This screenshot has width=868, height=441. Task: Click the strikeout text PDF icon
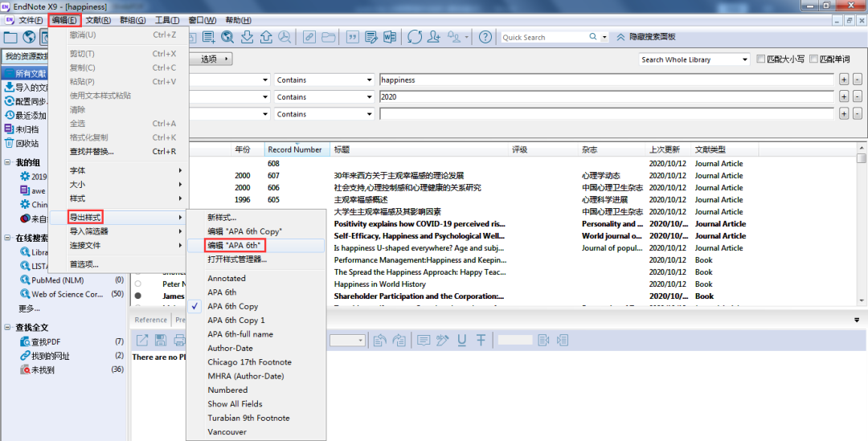tap(481, 341)
